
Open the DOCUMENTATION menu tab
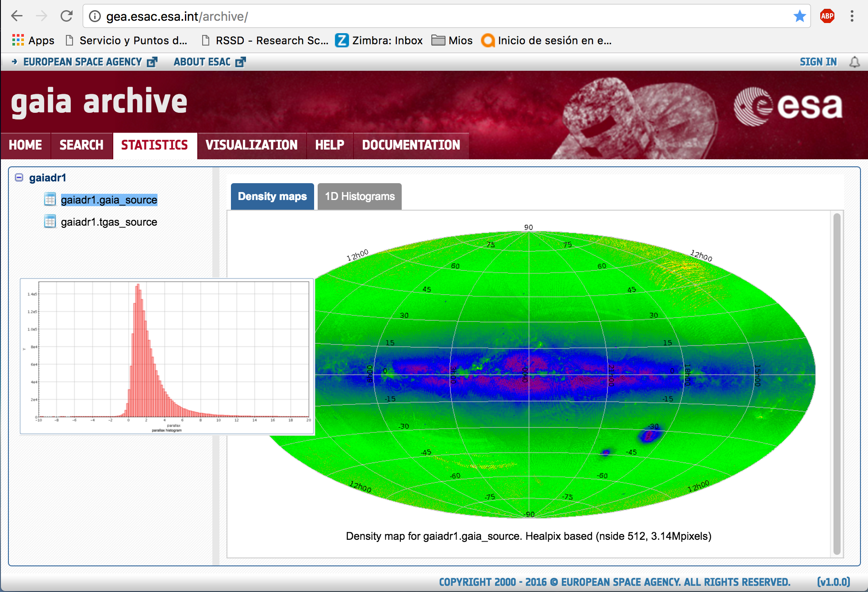(411, 145)
